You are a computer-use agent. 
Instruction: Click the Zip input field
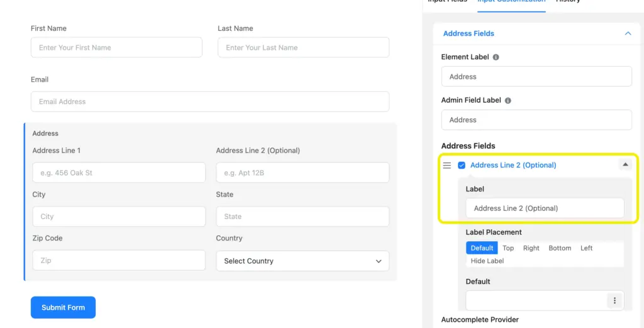click(119, 260)
